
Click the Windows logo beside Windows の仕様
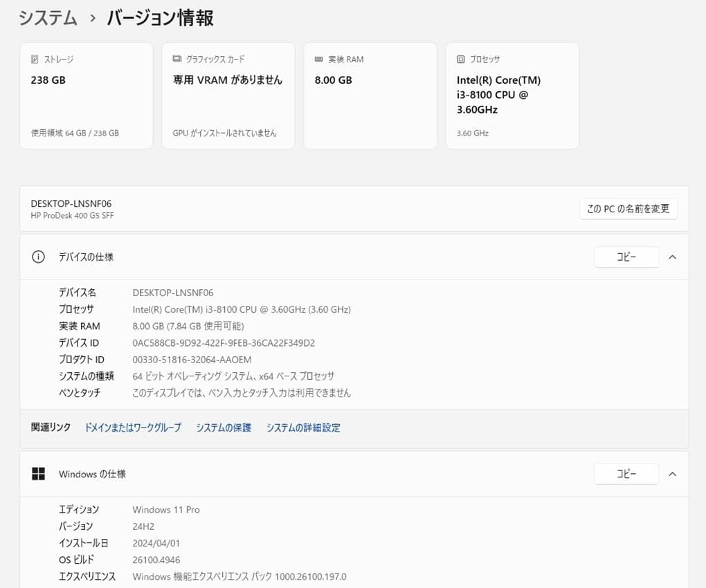[x=38, y=473]
